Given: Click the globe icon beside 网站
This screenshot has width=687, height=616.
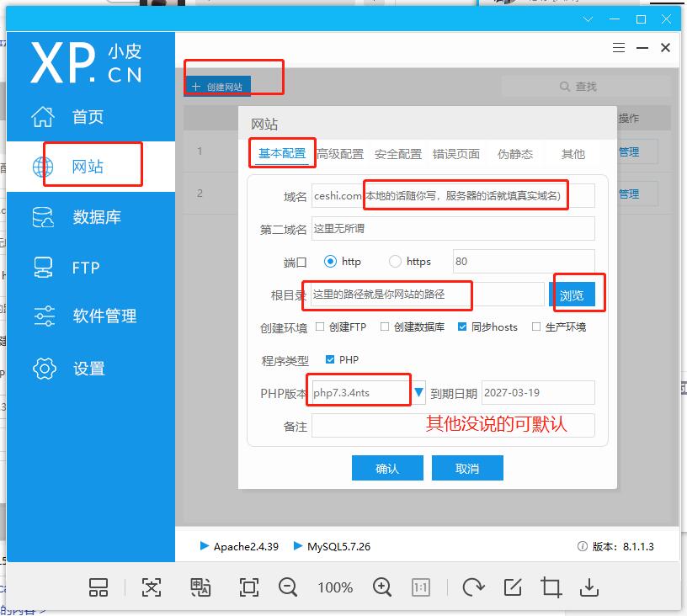Looking at the screenshot, I should coord(43,167).
